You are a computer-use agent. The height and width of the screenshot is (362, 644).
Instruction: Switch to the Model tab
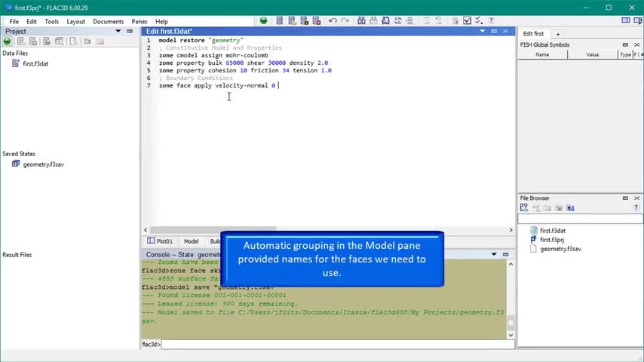tap(191, 241)
